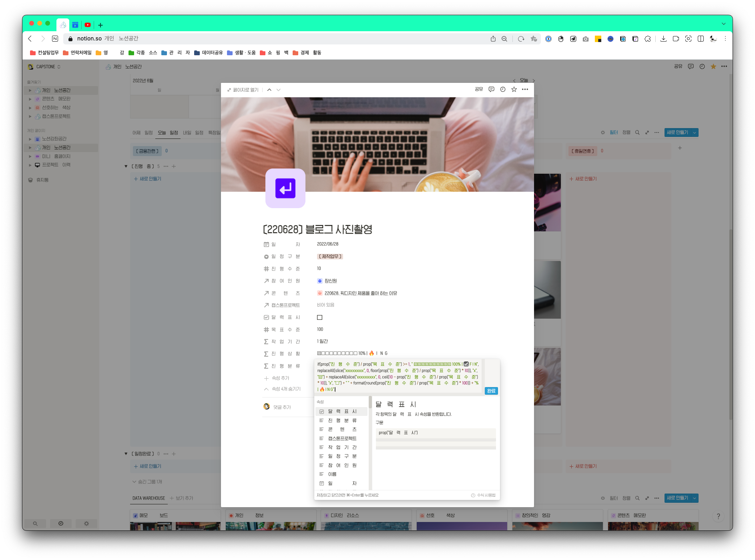Click '댓글 추가' comment field

(282, 407)
